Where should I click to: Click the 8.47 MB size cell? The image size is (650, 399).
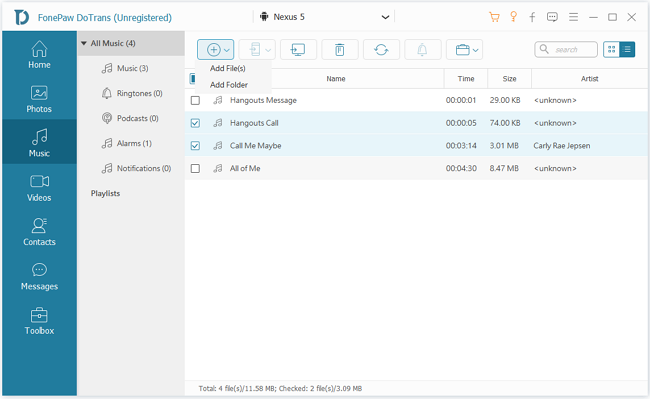point(504,168)
